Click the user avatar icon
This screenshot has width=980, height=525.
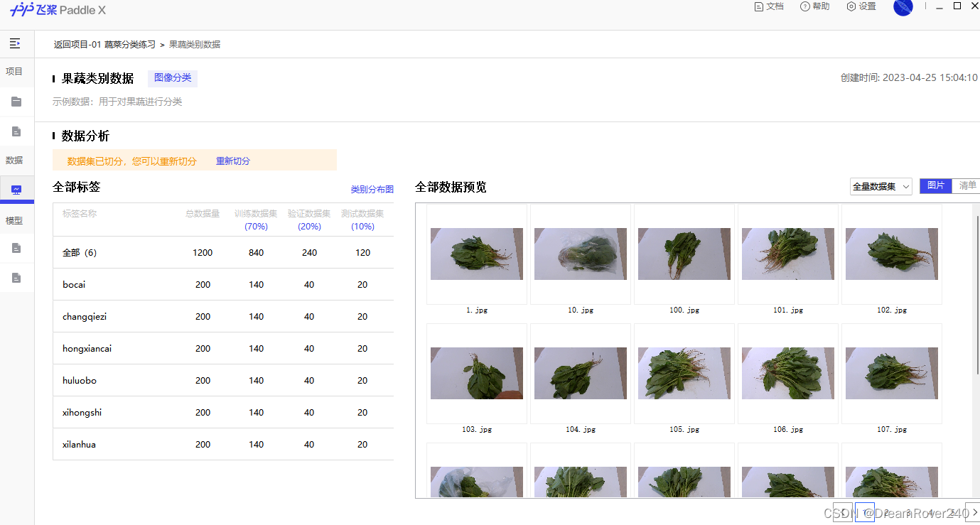(x=903, y=8)
